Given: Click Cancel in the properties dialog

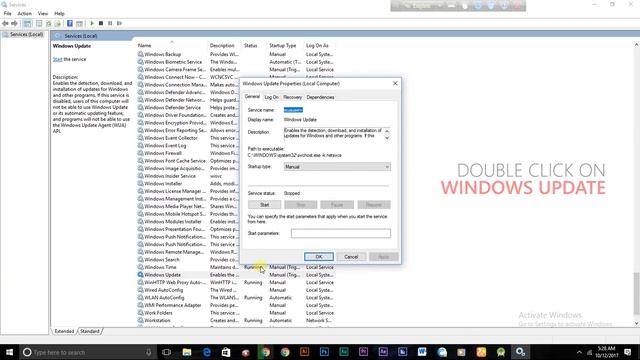Looking at the screenshot, I should point(351,257).
